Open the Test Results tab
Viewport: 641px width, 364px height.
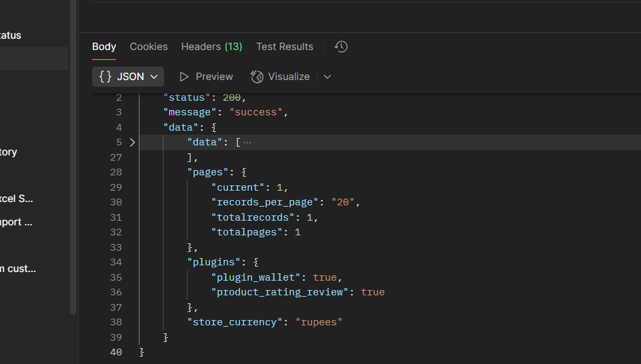click(x=285, y=47)
